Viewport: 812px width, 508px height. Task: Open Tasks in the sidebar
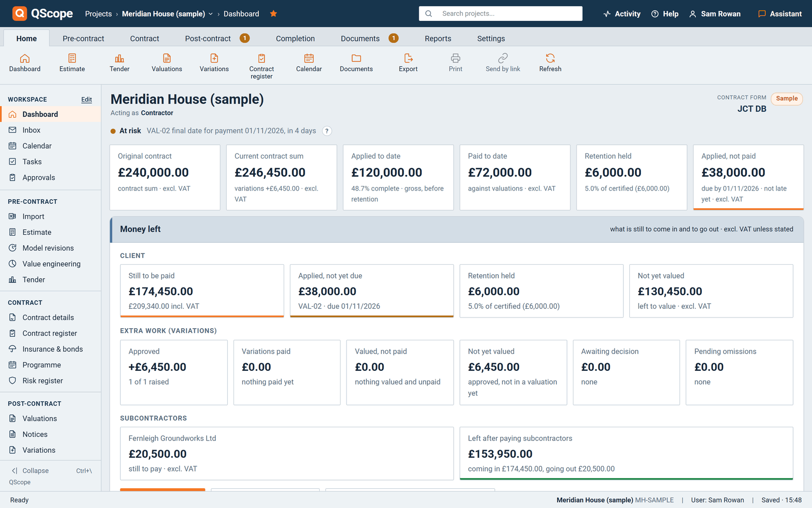tap(51, 162)
